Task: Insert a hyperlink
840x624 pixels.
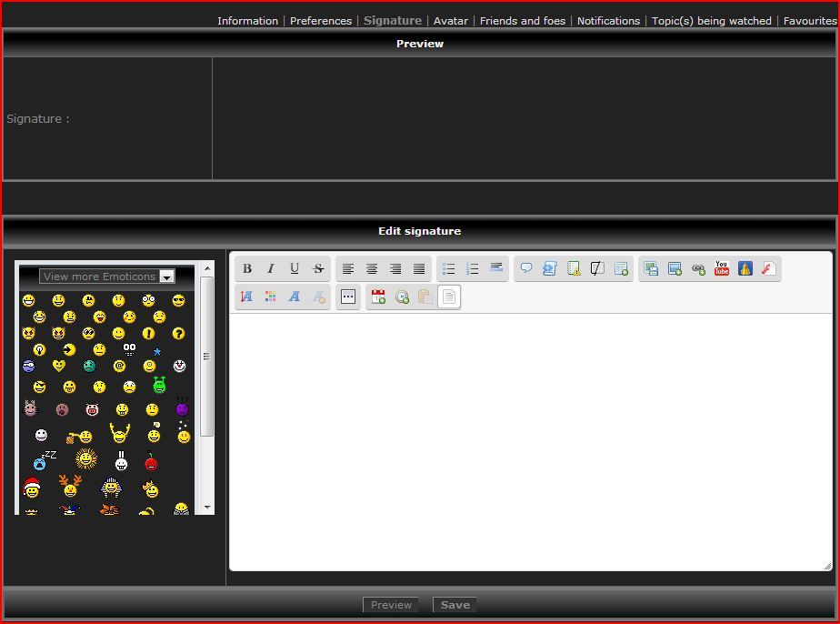Action: (698, 268)
